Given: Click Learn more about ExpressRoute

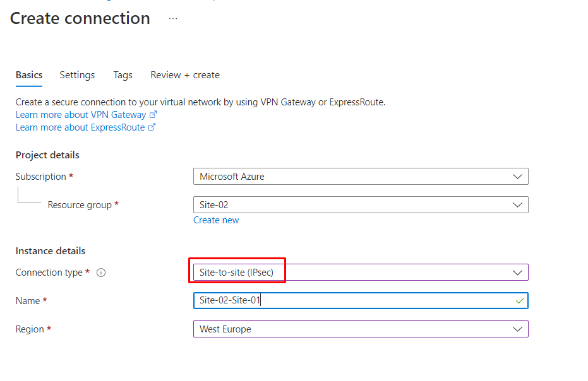Looking at the screenshot, I should click(x=79, y=127).
